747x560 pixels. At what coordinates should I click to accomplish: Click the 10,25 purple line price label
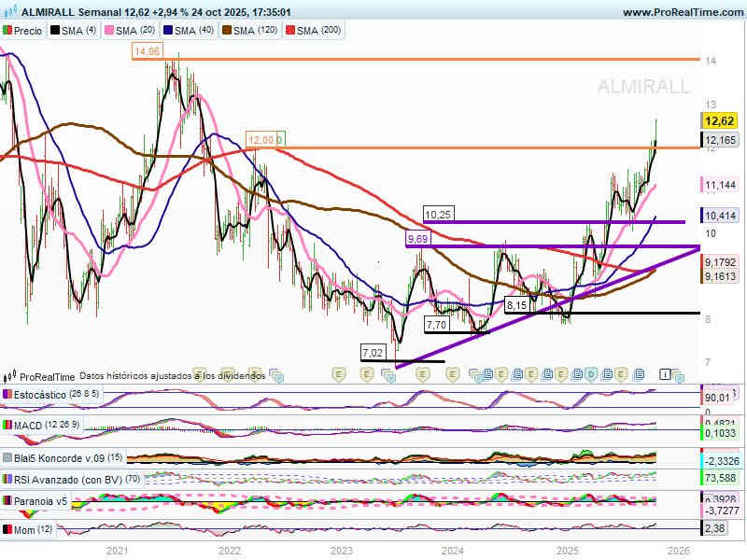438,214
